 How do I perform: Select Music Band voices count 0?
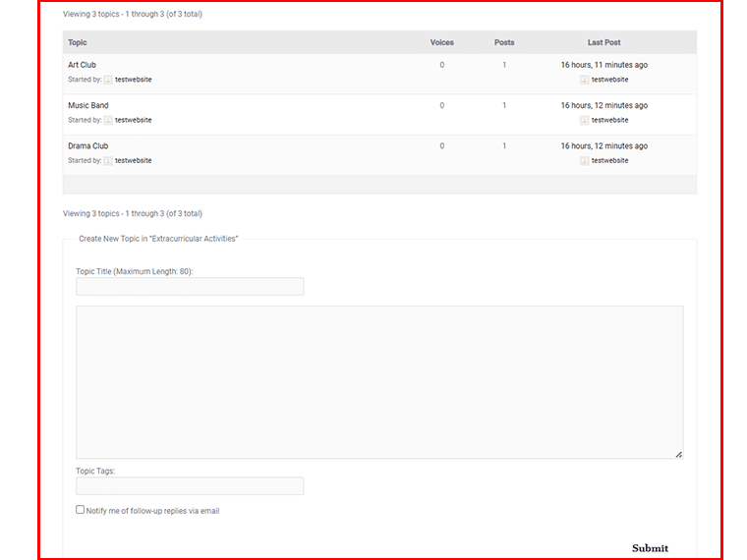(442, 105)
